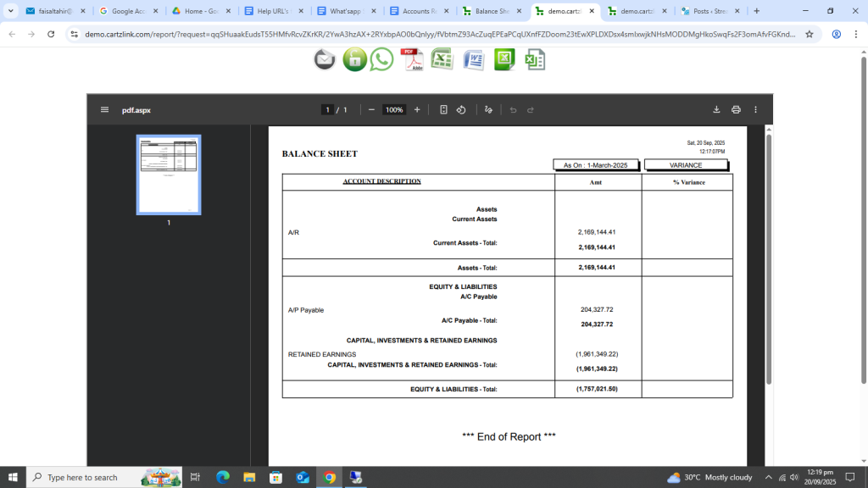Open Outlook from taskbar
This screenshot has width=868, height=488.
tap(303, 477)
